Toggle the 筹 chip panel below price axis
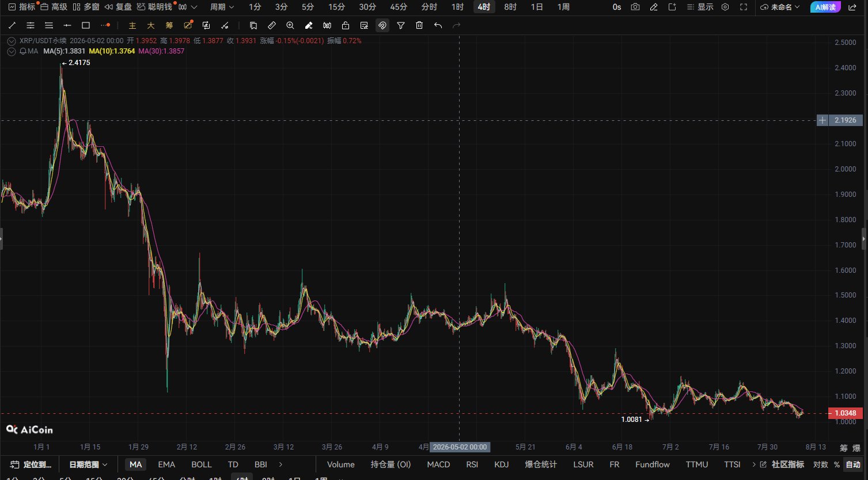 pos(844,447)
